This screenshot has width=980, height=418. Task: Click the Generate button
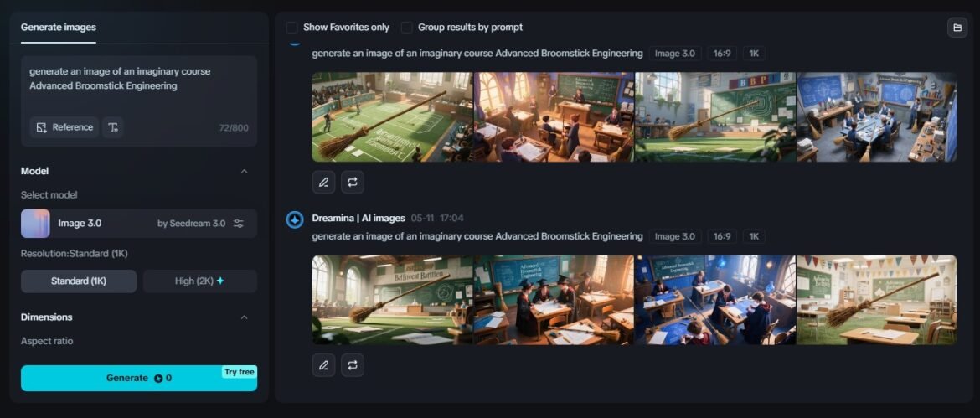pyautogui.click(x=139, y=378)
